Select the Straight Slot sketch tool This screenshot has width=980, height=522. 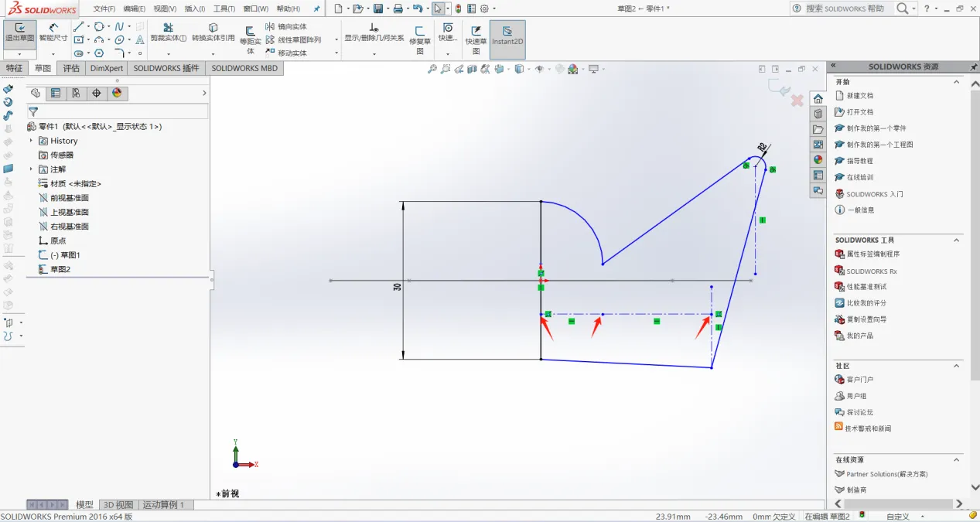coord(78,53)
